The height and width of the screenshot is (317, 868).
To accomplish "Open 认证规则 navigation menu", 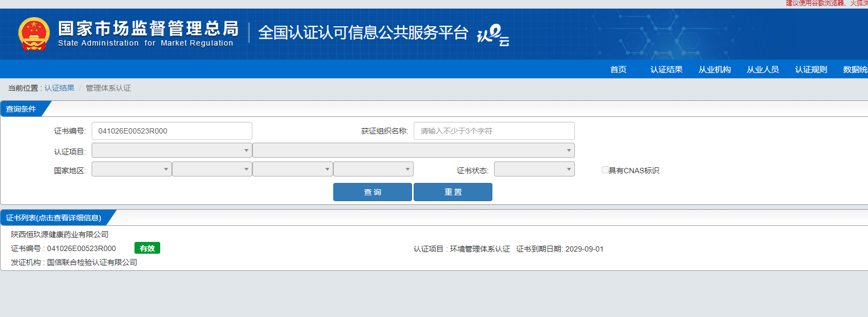I will (x=811, y=69).
